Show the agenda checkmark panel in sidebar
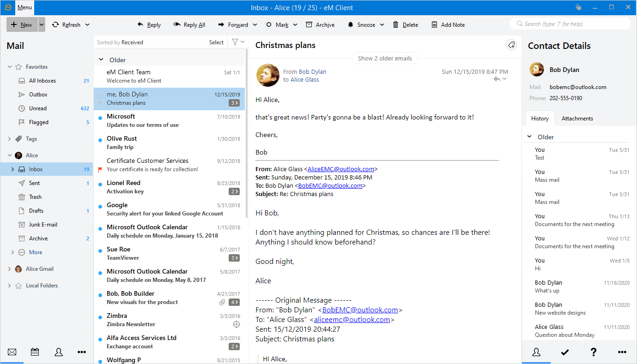Screen dimensions: 637x364 coord(564,352)
